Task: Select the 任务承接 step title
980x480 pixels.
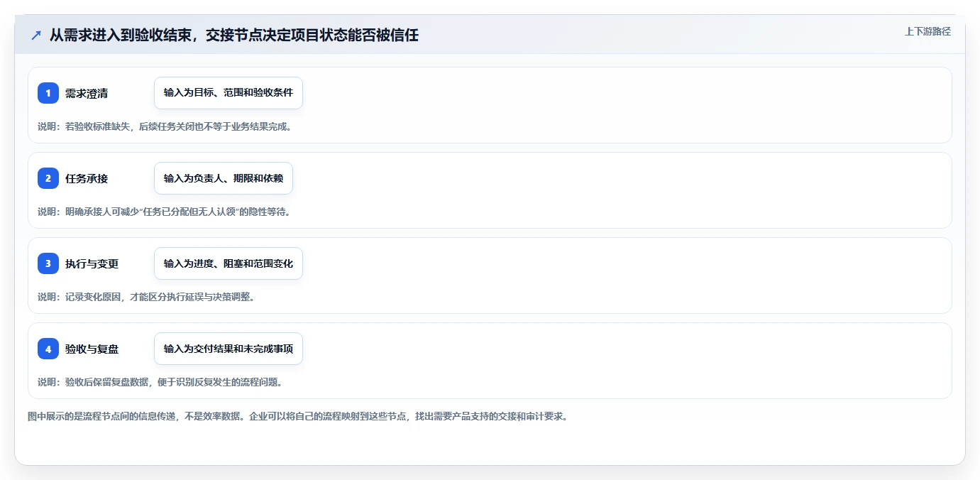Action: (x=87, y=178)
